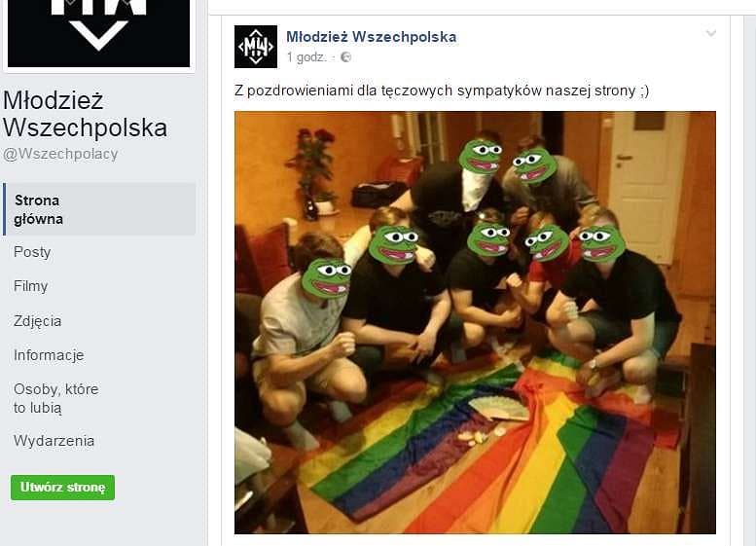Image resolution: width=756 pixels, height=546 pixels.
Task: Open the Posty section
Action: [x=32, y=252]
